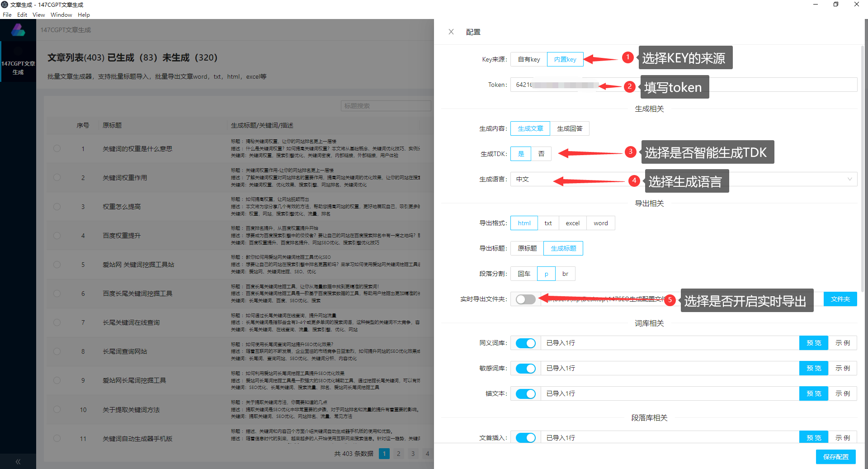Select word export format
Screen dimensions: 868x469
pyautogui.click(x=601, y=223)
